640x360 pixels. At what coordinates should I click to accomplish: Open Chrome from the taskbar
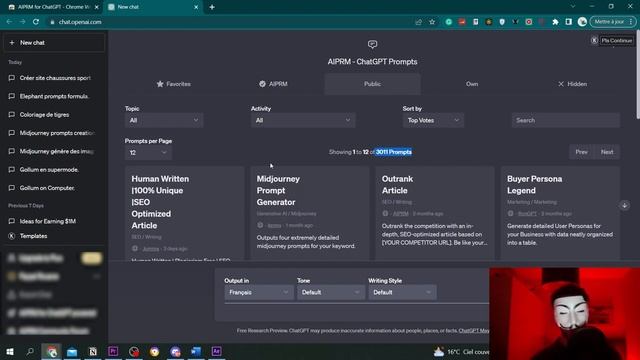click(x=51, y=351)
